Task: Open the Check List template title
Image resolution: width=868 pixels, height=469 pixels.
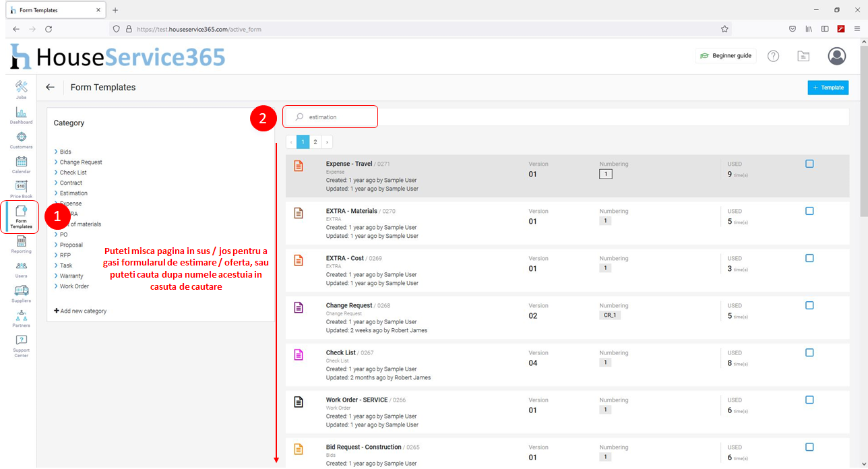Action: [x=342, y=352]
